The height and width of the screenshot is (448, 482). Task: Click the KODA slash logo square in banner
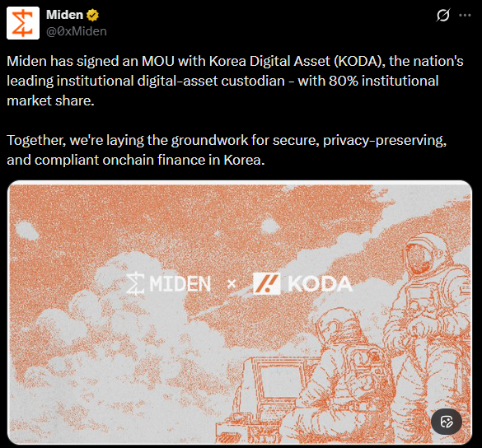(x=266, y=283)
